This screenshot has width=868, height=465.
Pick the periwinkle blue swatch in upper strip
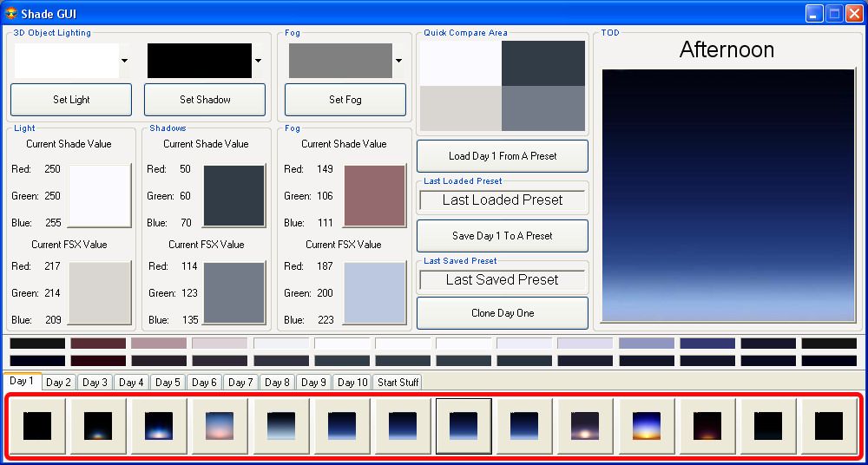(x=647, y=344)
